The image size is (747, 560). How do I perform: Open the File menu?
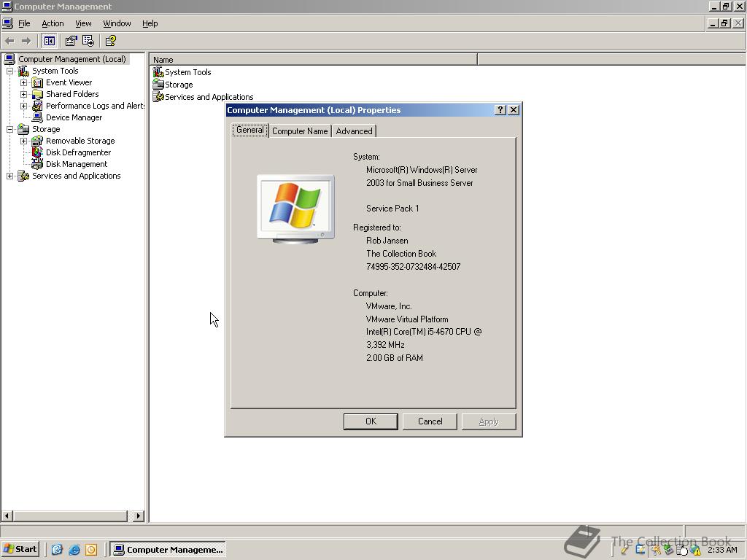click(x=24, y=23)
